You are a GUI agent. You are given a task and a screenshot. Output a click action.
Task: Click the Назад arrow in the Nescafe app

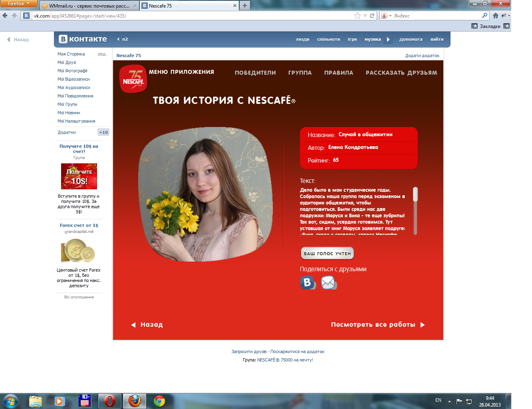pos(147,325)
